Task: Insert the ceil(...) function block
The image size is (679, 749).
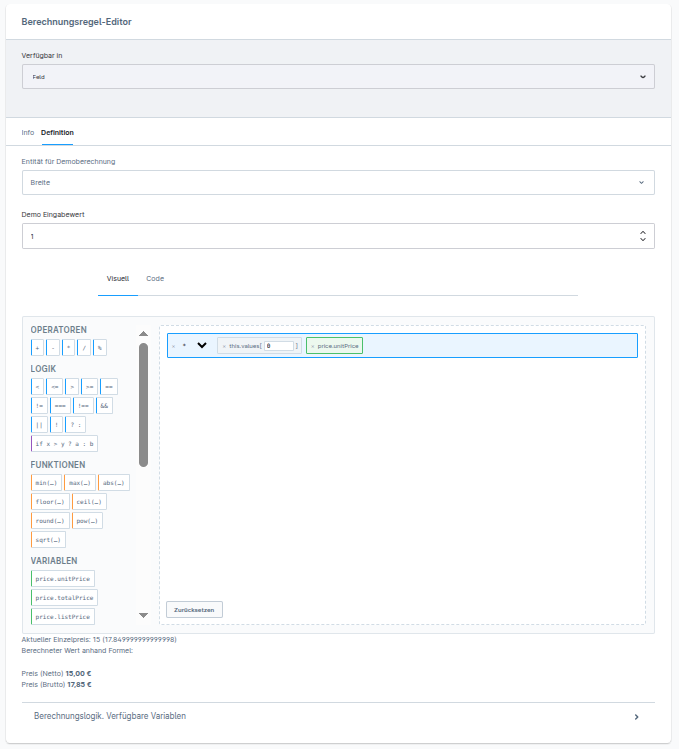Action: pos(89,502)
